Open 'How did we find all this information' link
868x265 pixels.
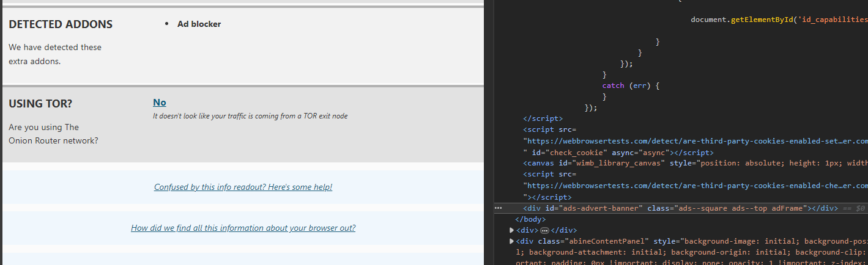click(x=243, y=228)
